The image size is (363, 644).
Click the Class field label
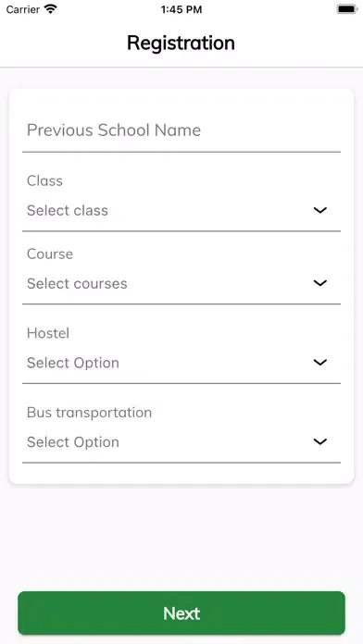click(x=44, y=180)
